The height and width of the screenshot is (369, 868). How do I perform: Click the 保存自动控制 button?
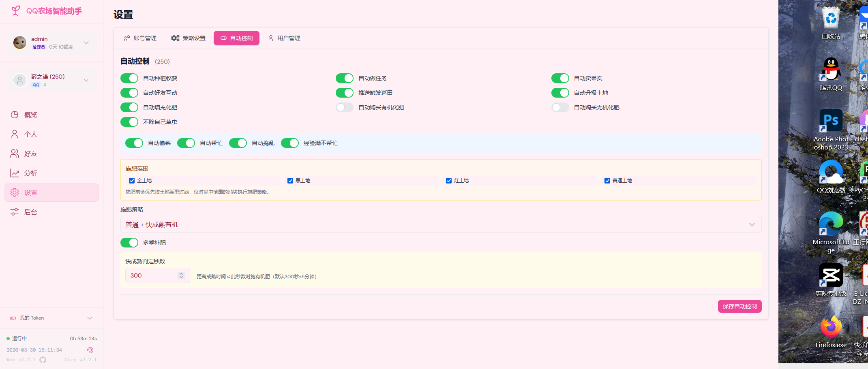739,306
